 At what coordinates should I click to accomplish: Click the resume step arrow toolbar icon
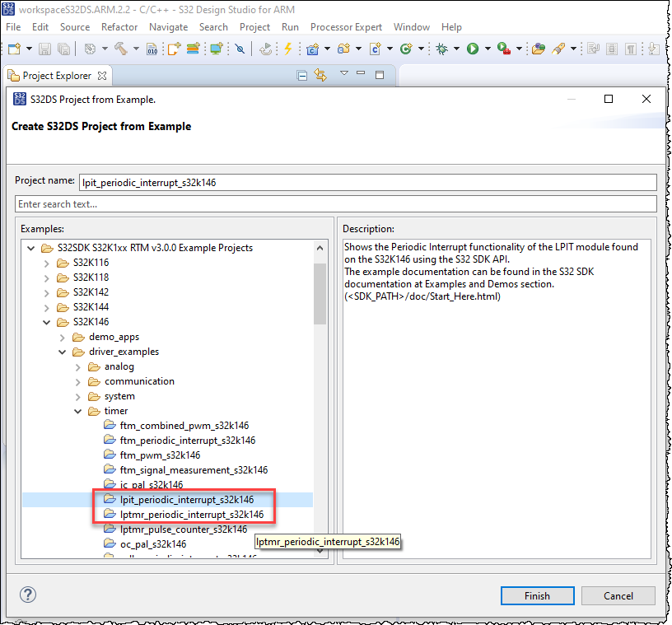pos(266,49)
